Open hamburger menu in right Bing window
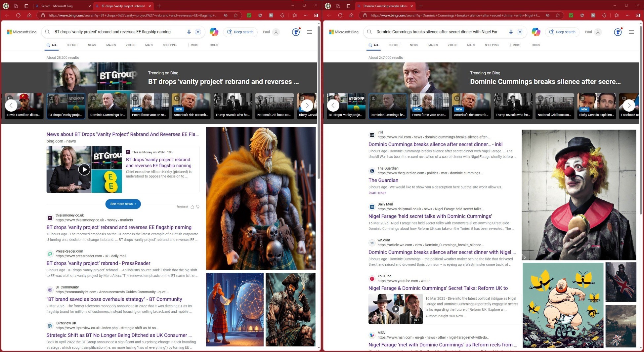 631,32
